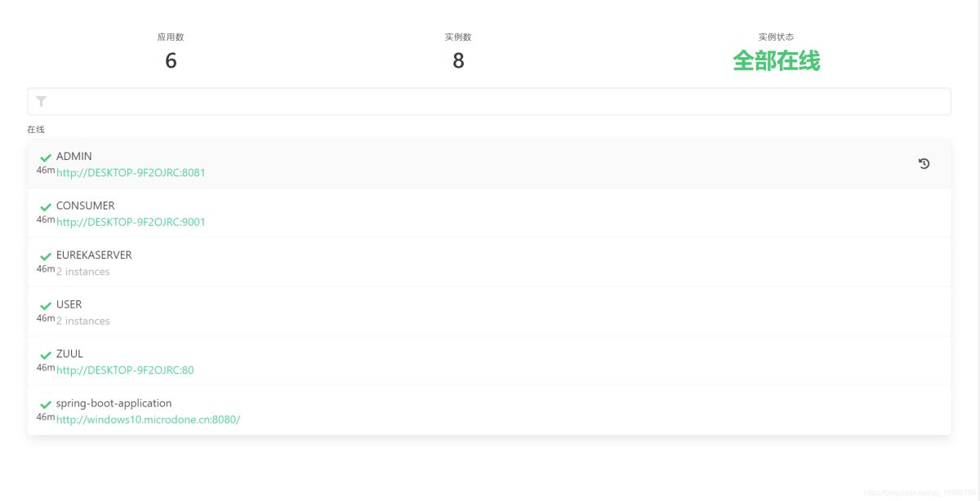980x501 pixels.
Task: Open link http://DESKTOP-9F2OJRC:8081
Action: pos(130,172)
